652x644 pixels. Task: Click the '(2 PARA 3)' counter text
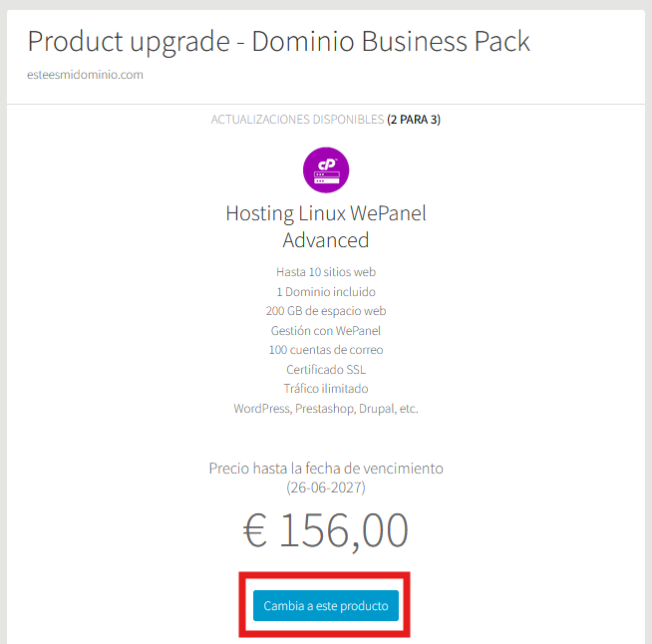pos(414,120)
